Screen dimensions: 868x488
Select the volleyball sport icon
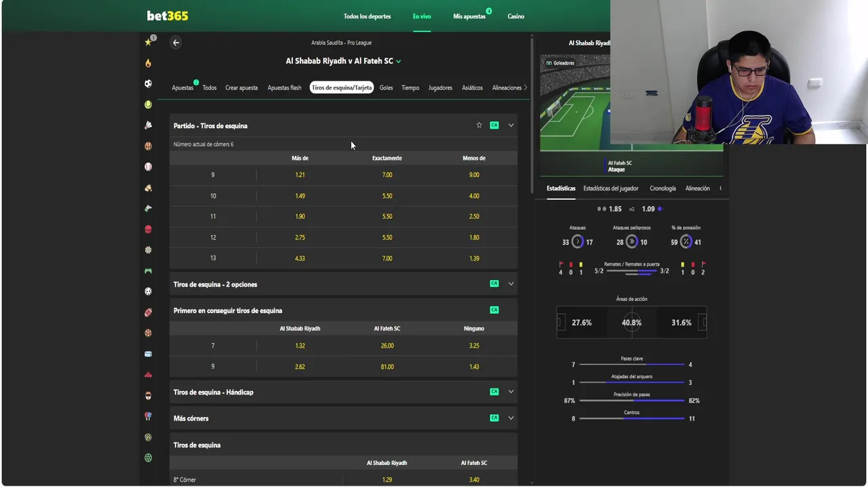(148, 437)
